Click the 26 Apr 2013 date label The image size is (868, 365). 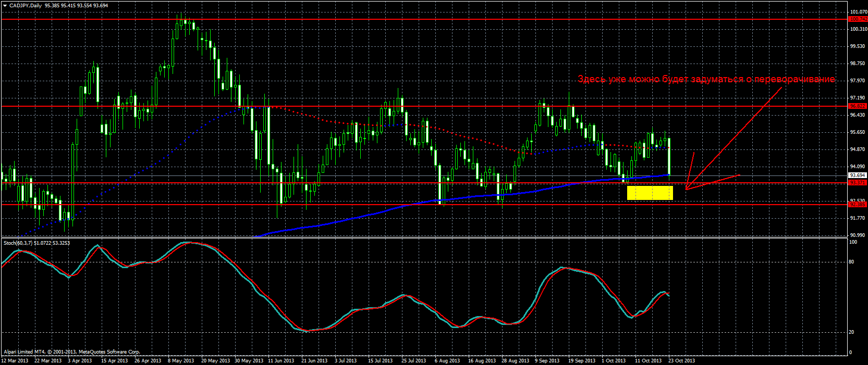(x=148, y=361)
